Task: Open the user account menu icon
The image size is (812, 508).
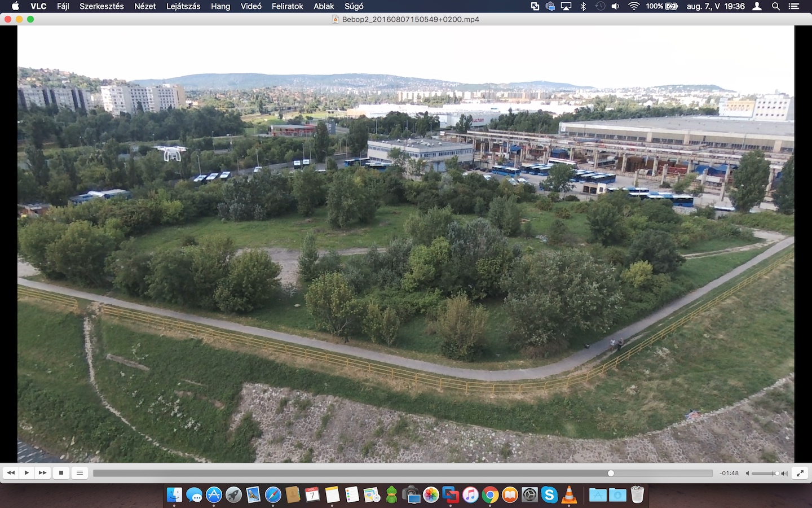Action: click(x=757, y=6)
